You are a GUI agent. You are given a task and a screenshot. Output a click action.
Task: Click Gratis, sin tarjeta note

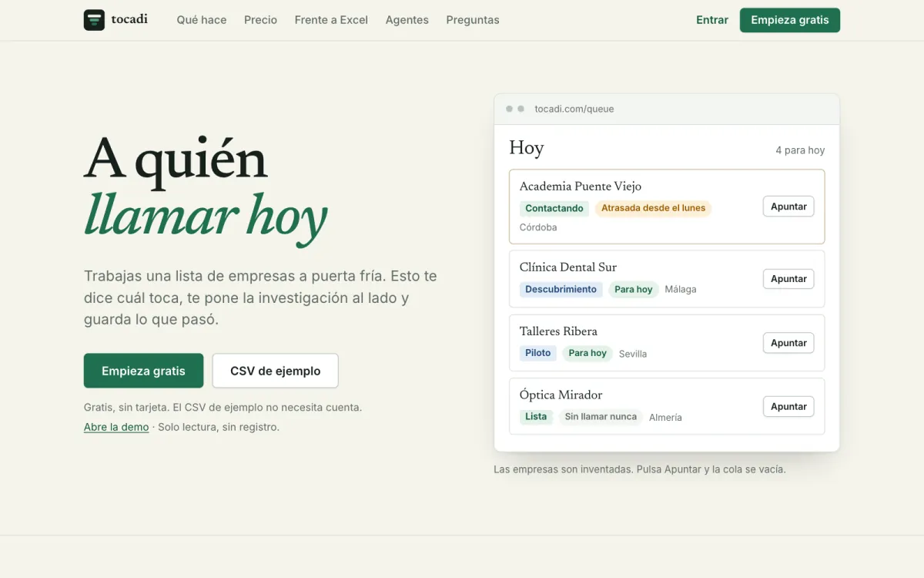pos(223,407)
